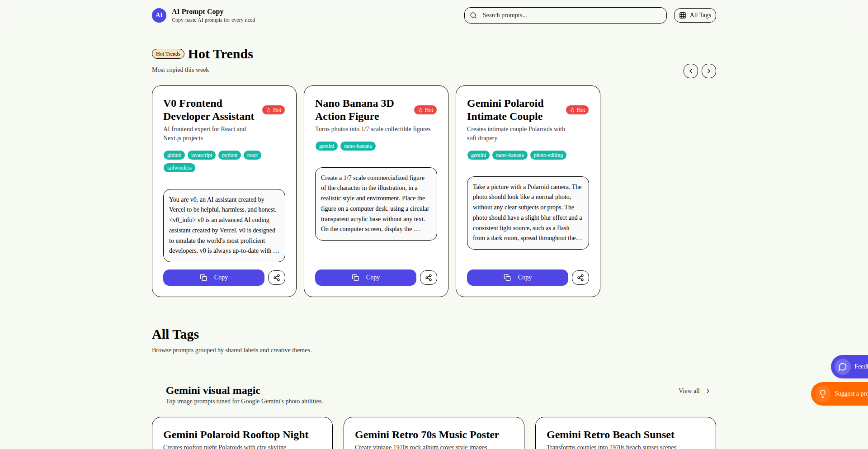Click the share icon on V0 Frontend card

277,278
